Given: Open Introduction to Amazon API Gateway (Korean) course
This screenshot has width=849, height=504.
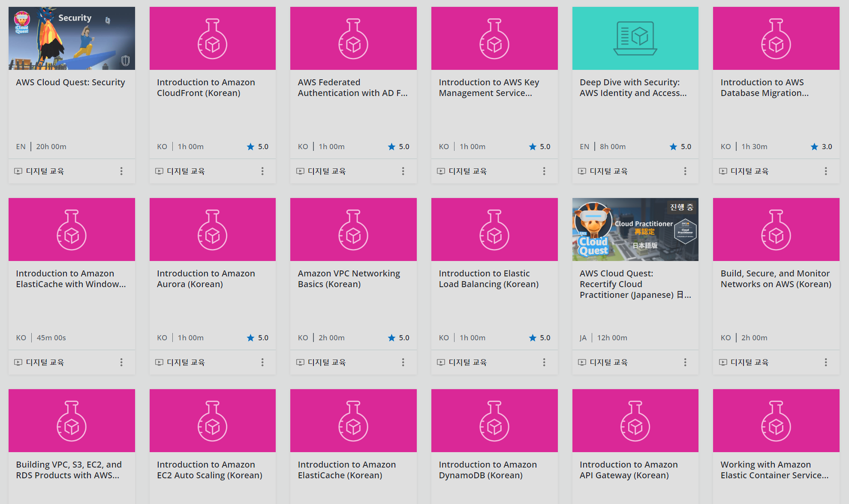Looking at the screenshot, I should (628, 470).
